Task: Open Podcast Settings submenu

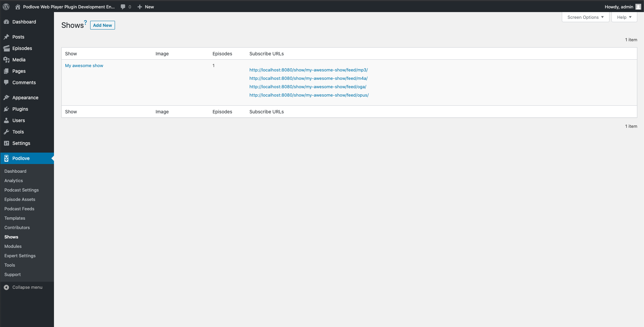Action: [x=21, y=190]
